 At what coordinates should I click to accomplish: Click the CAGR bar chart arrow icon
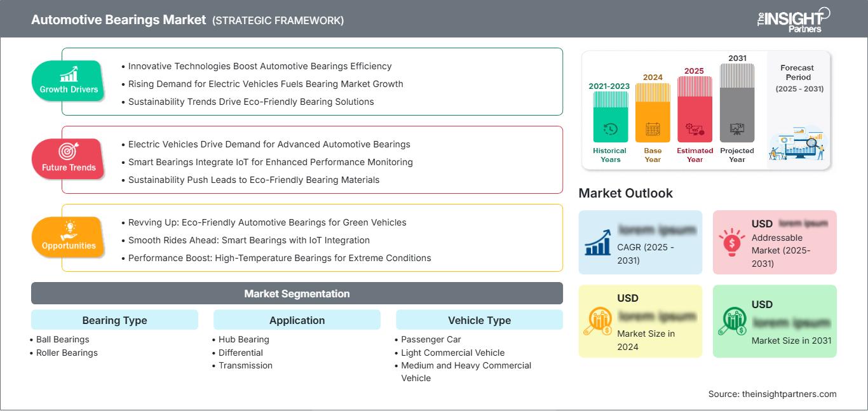(x=598, y=241)
